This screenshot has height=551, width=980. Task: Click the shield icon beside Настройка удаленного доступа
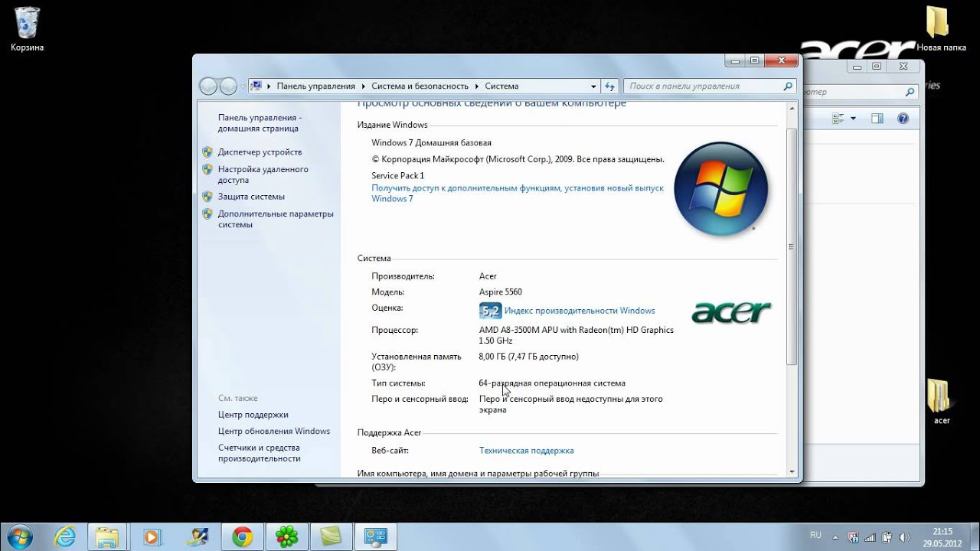[x=207, y=169]
